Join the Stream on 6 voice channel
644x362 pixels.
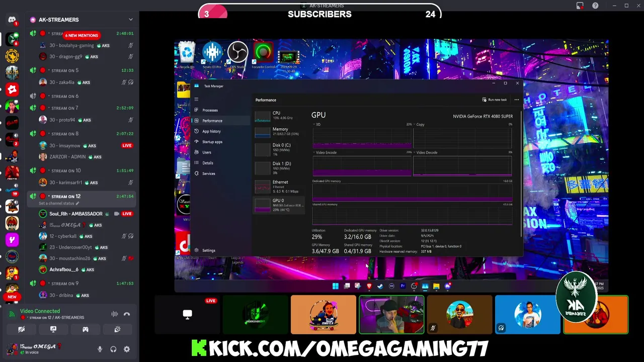point(80,96)
